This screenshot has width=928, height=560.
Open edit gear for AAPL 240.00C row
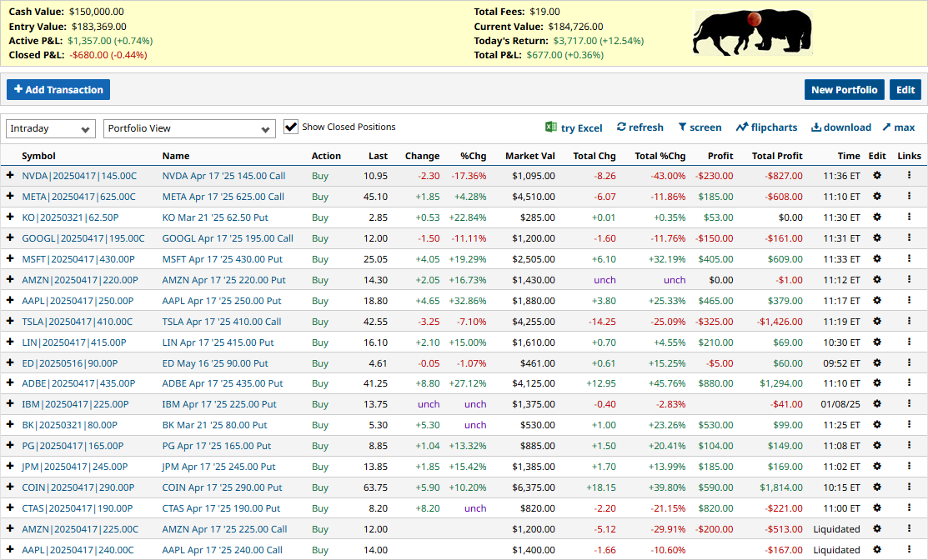tap(877, 550)
